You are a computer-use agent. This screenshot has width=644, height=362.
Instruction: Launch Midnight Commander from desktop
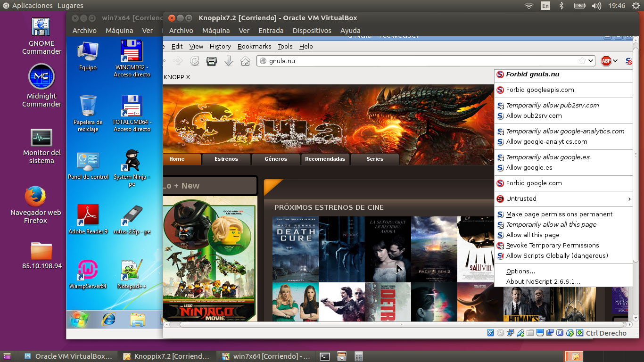click(41, 86)
